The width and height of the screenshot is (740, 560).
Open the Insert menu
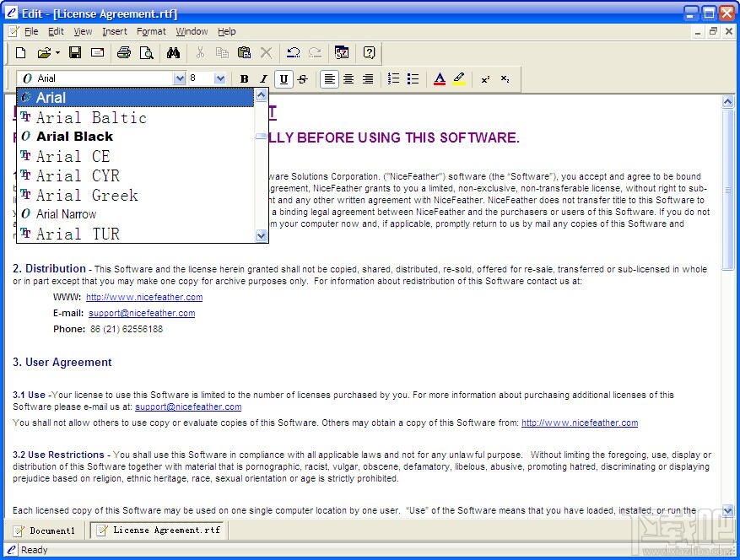tap(115, 31)
